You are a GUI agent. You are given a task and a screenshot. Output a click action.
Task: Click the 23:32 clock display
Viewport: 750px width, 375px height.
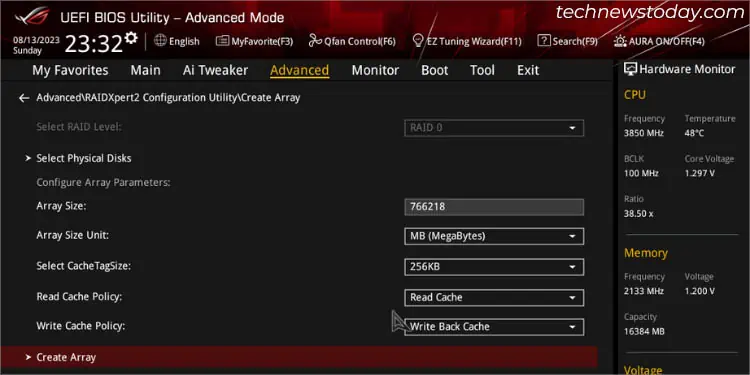[x=94, y=44]
